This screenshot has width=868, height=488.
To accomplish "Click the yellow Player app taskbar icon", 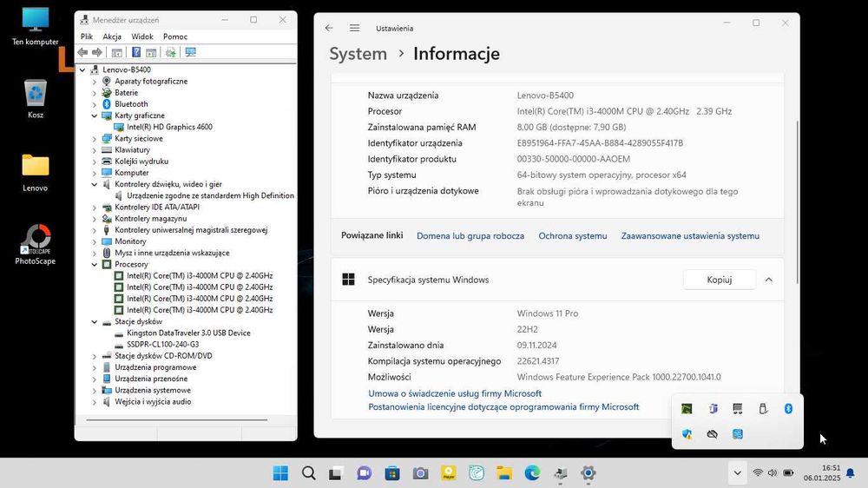I will tap(449, 473).
